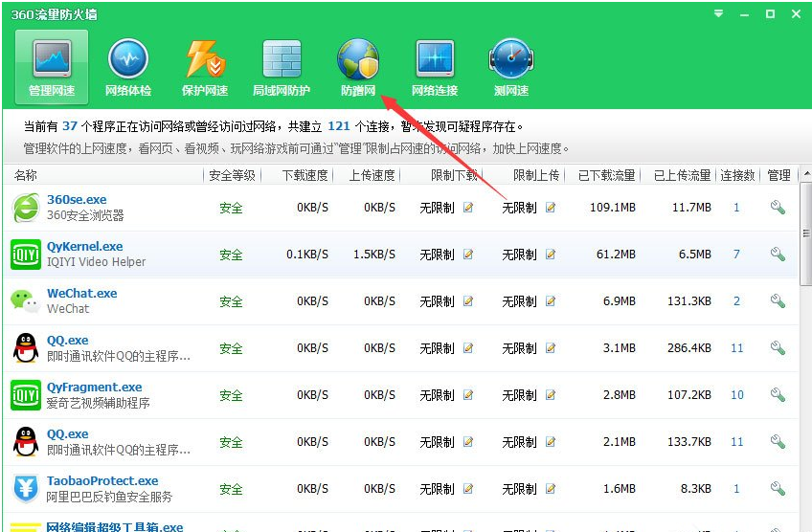Open manage wrench for TaobaoProtect.exe

coord(778,489)
